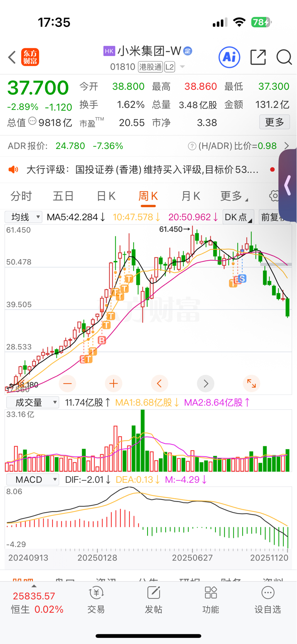297x644 pixels.
Task: Tap the red B buy marker
Action: pos(102,340)
